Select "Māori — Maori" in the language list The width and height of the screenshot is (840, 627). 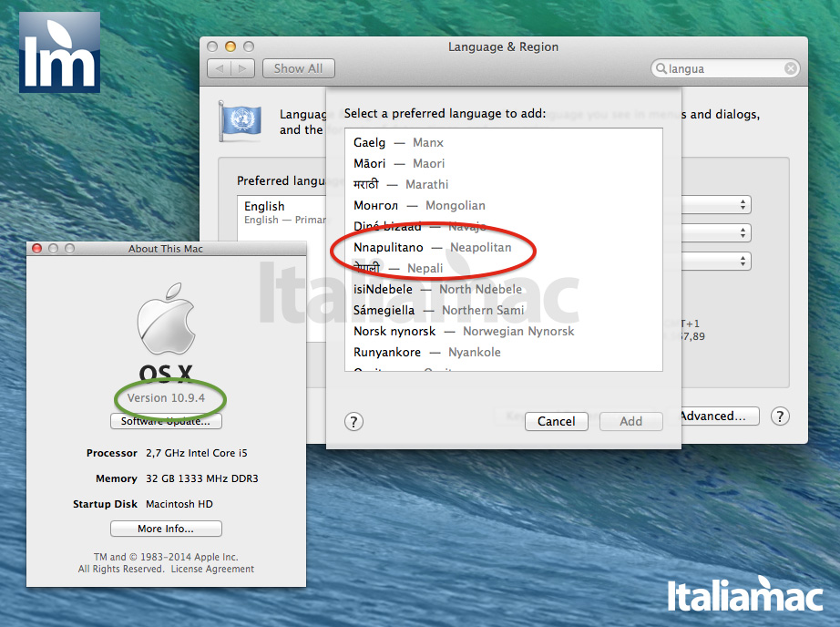(504, 163)
